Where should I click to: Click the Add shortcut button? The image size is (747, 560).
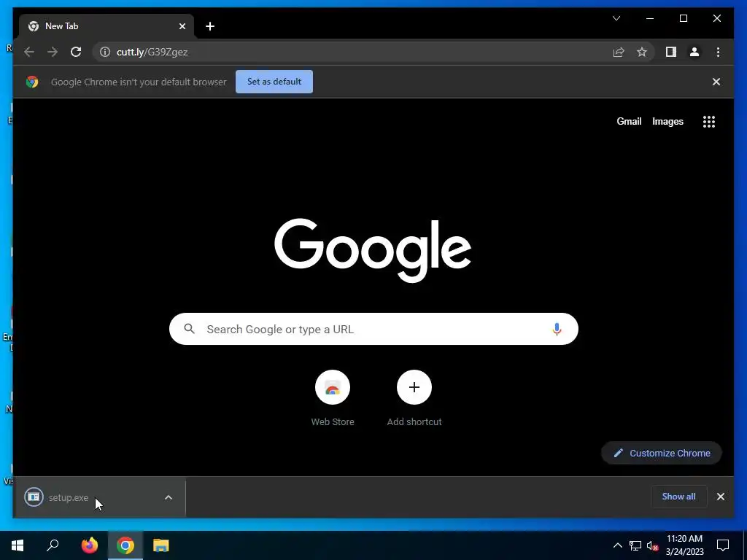414,398
